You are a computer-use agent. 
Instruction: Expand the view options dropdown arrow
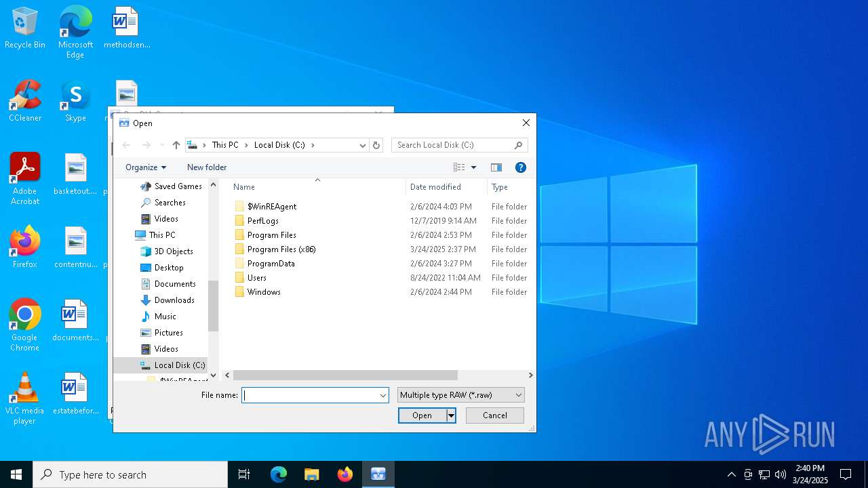(473, 167)
